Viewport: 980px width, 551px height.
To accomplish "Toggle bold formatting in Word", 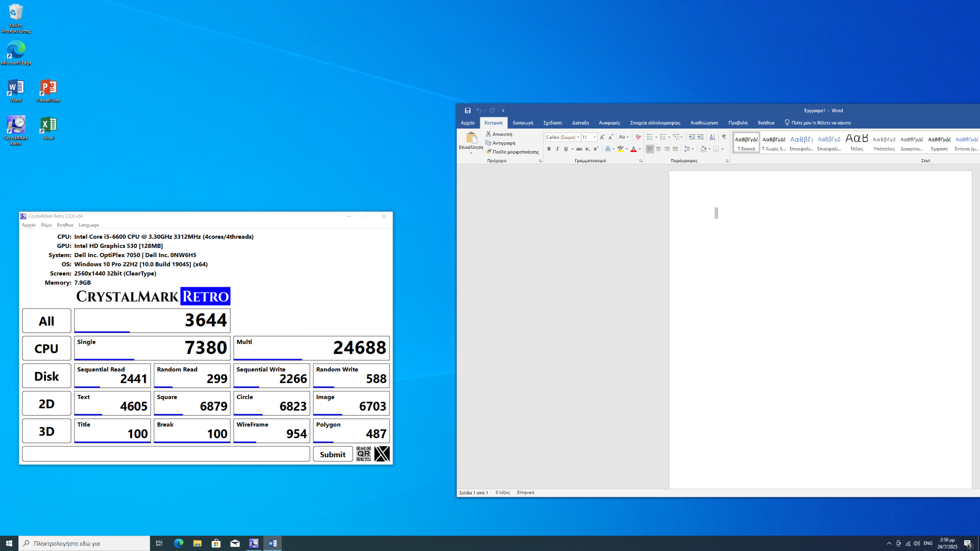I will (549, 149).
